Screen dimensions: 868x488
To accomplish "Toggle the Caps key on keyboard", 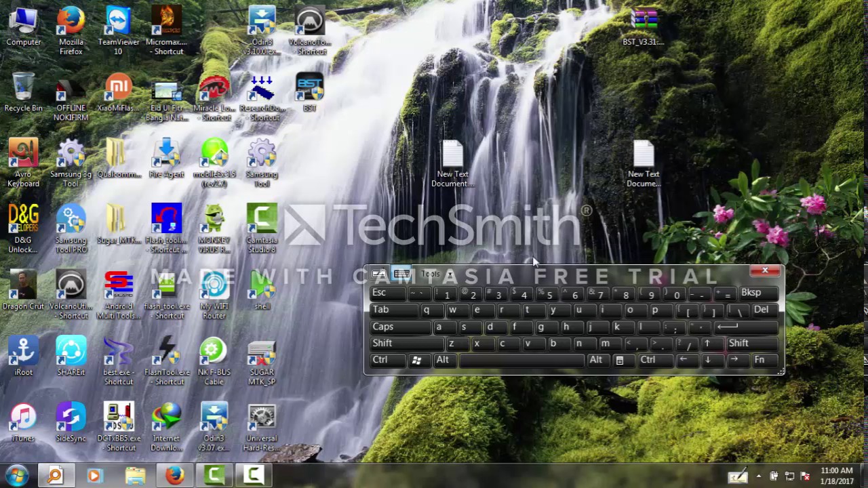I will click(x=400, y=327).
